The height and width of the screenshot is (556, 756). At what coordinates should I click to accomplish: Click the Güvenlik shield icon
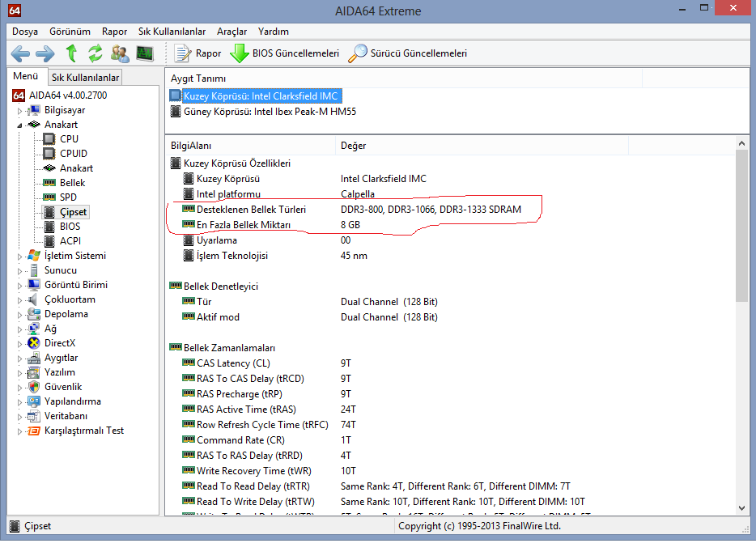pos(34,387)
